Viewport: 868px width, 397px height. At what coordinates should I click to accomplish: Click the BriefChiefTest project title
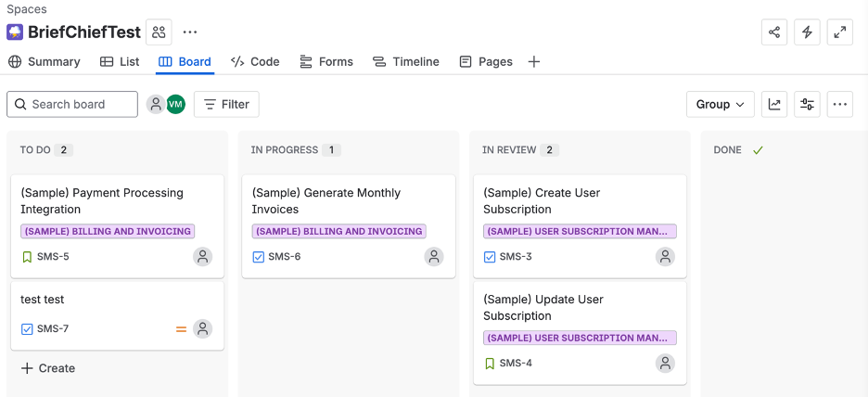[84, 32]
